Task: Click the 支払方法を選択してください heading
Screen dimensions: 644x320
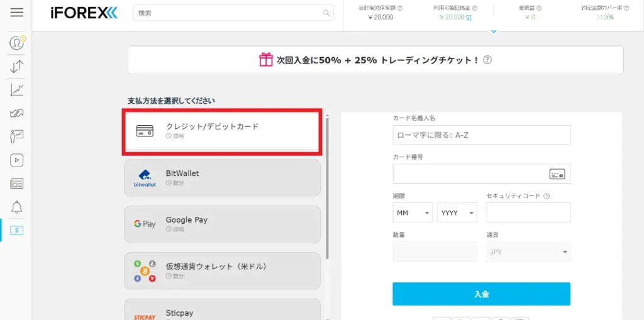Action: (x=172, y=100)
